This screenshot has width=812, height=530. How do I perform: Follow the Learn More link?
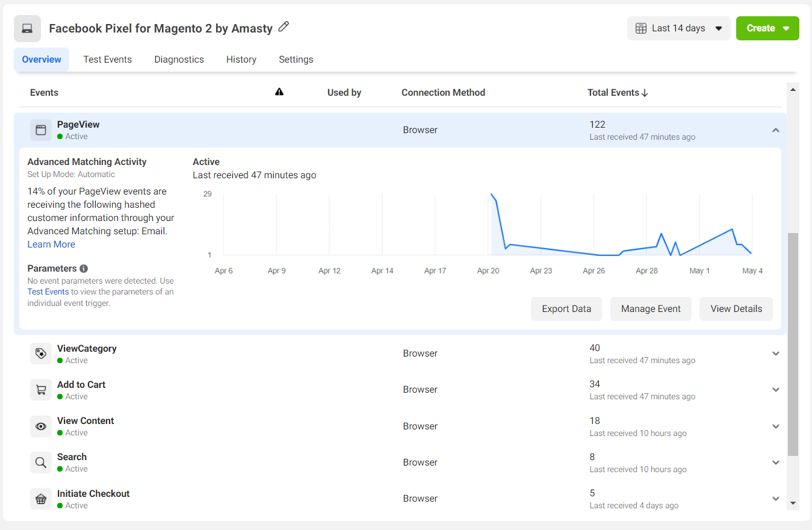pyautogui.click(x=51, y=245)
